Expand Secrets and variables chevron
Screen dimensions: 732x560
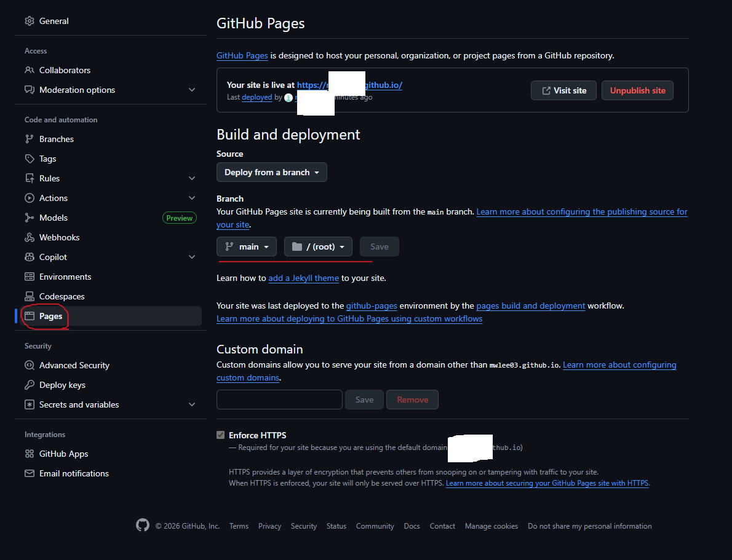point(192,404)
